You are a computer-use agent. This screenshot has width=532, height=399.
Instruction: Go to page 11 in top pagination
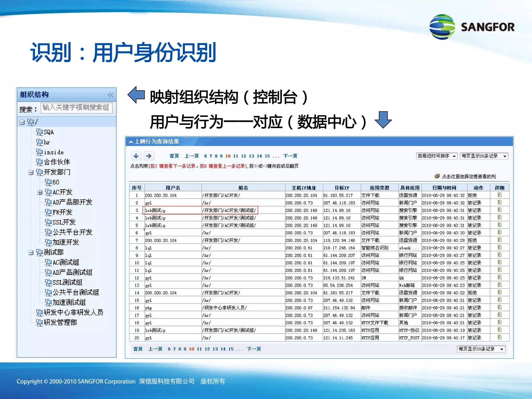tap(236, 156)
